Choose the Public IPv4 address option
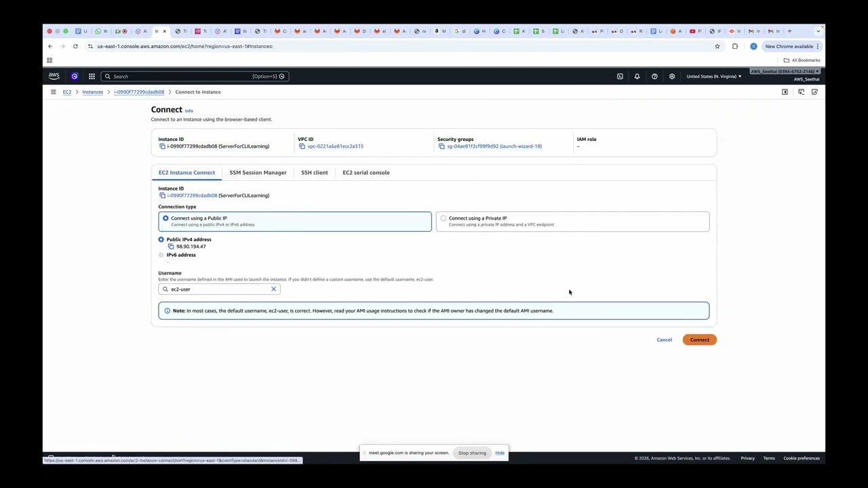The image size is (868, 488). tap(161, 239)
